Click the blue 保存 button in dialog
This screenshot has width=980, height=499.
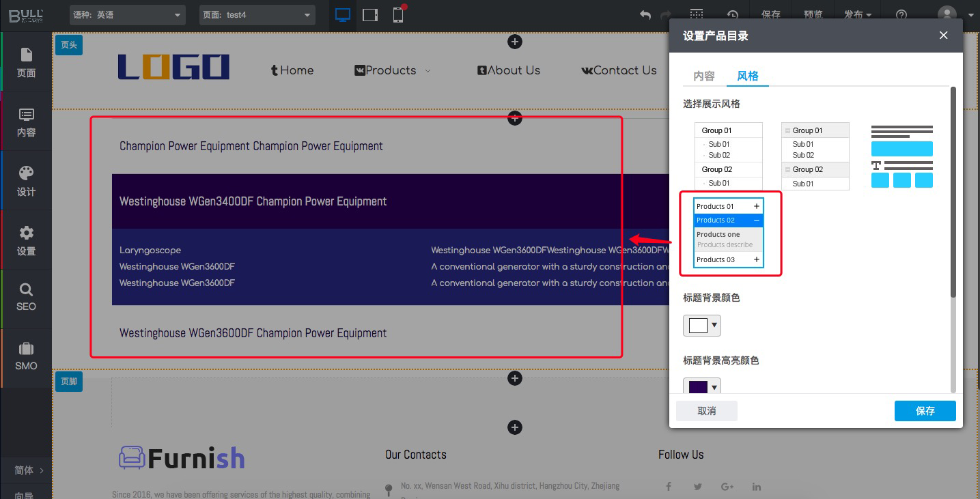click(925, 411)
